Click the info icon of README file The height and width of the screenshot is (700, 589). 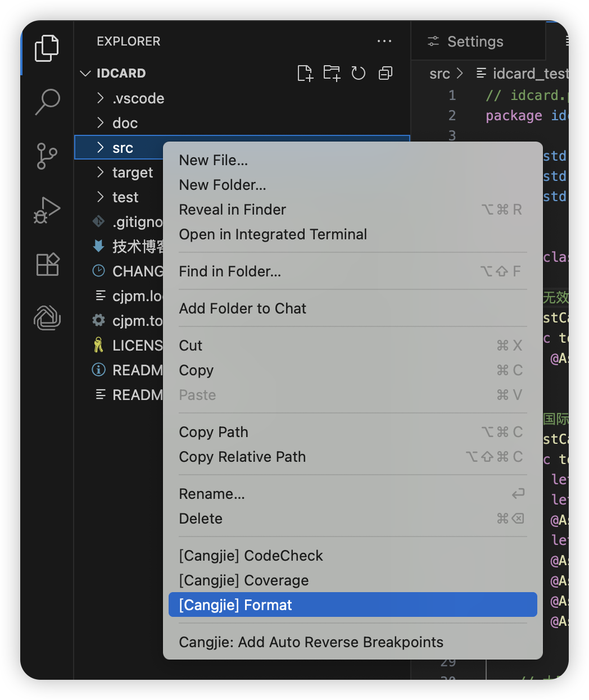pos(98,370)
